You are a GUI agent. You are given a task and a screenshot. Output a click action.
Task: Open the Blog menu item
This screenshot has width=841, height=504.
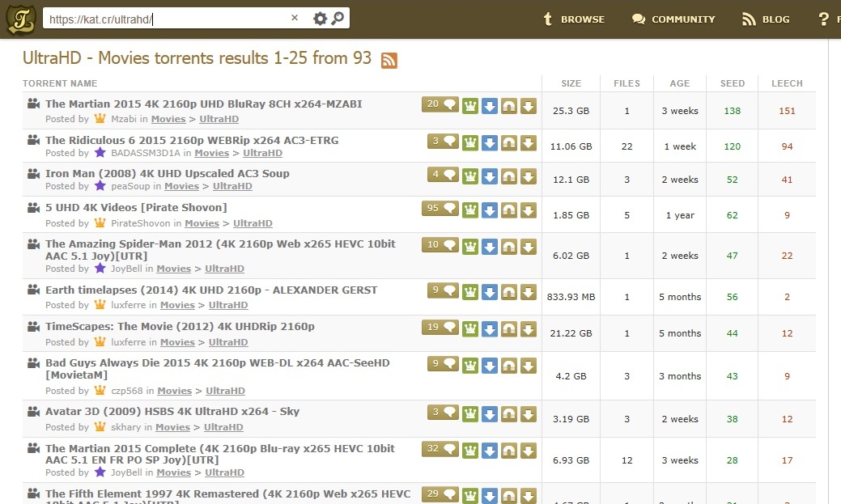(x=766, y=19)
